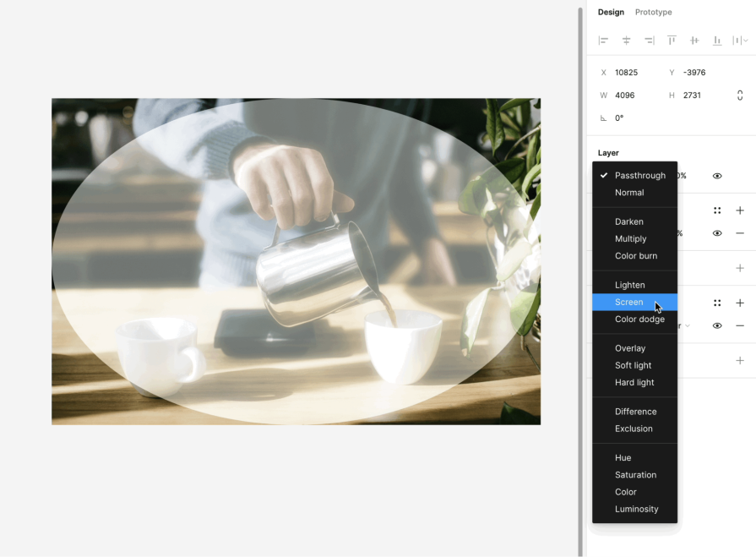Viewport: 756px width, 557px height.
Task: Open stroke styles via the four-dot icon
Action: point(716,302)
